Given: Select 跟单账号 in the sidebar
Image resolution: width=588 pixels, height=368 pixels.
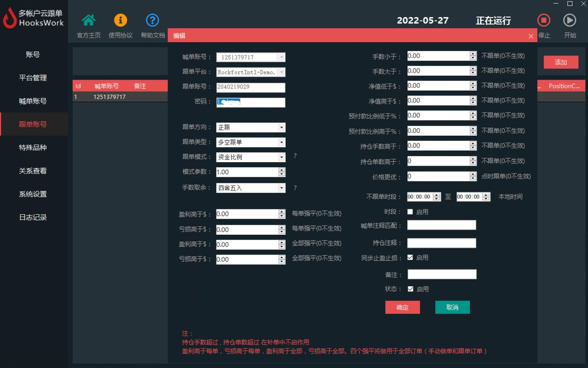Looking at the screenshot, I should coord(33,124).
